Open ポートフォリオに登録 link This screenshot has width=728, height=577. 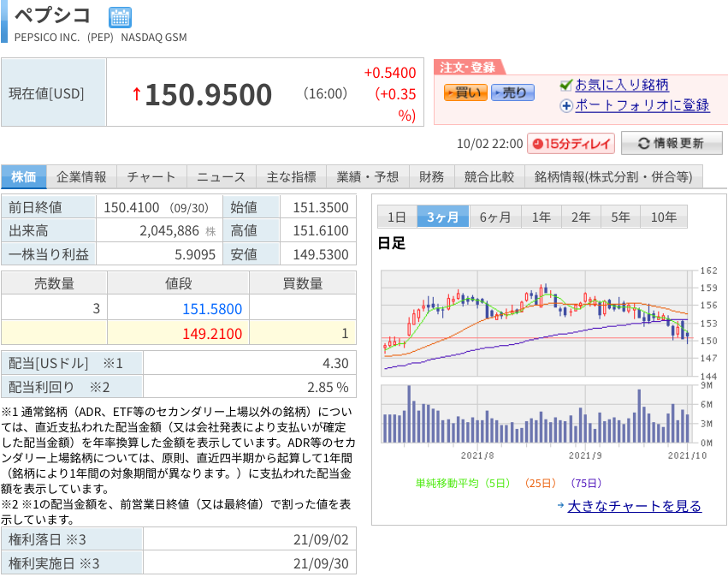click(x=642, y=105)
